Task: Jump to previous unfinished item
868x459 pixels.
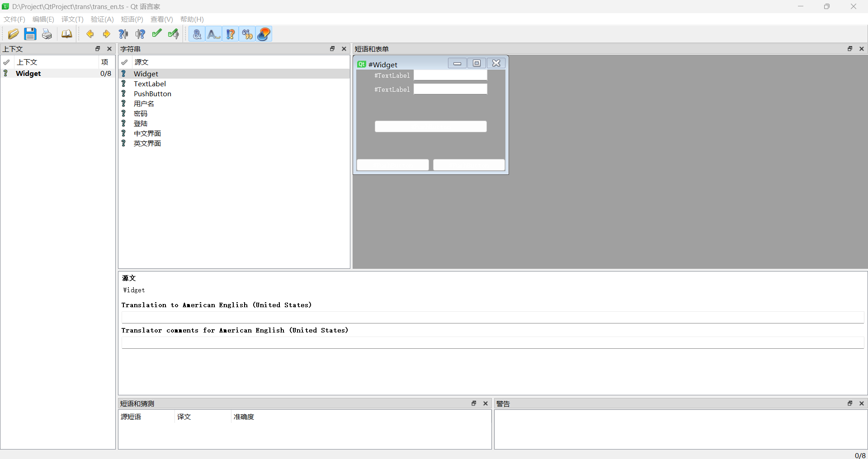Action: pyautogui.click(x=123, y=34)
